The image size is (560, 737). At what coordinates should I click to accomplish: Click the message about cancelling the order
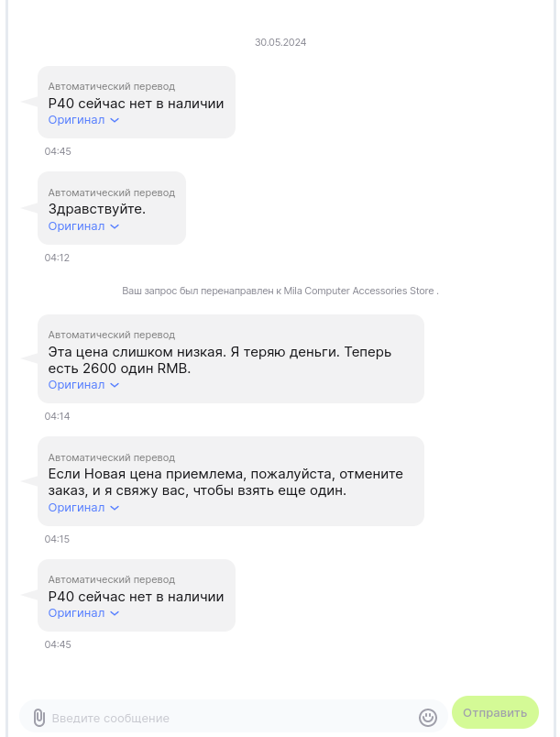225,482
